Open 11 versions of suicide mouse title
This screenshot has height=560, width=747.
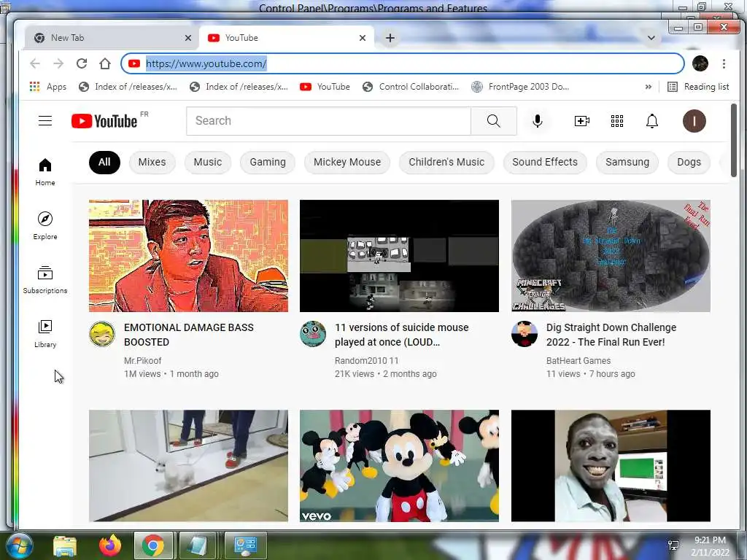point(402,335)
